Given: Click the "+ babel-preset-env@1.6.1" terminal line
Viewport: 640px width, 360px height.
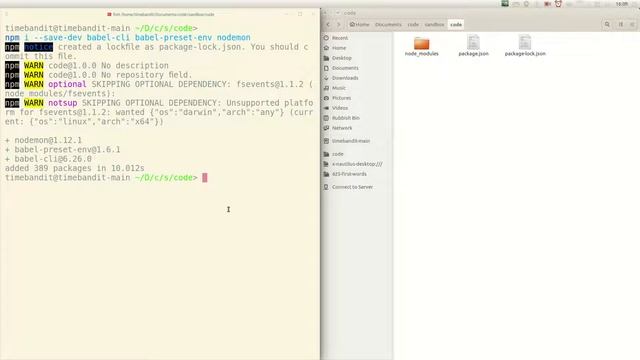Looking at the screenshot, I should [x=62, y=149].
